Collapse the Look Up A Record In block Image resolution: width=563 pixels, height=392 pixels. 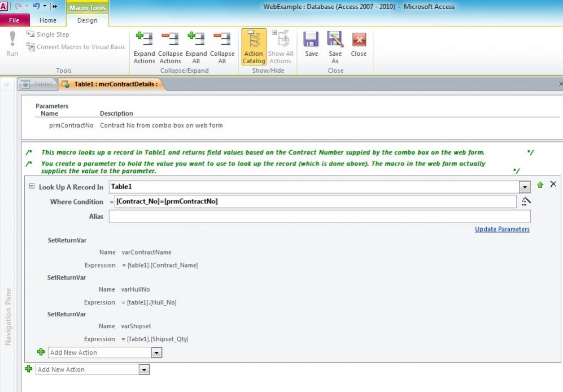pyautogui.click(x=32, y=186)
